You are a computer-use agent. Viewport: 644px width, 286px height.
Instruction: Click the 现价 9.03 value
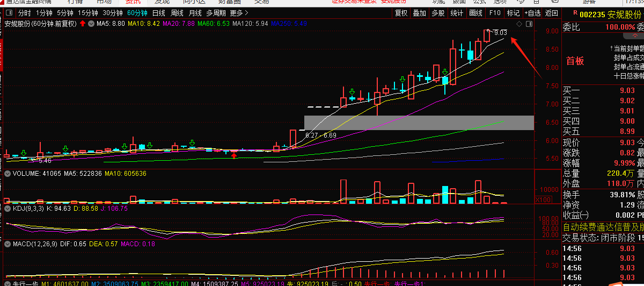(x=627, y=143)
